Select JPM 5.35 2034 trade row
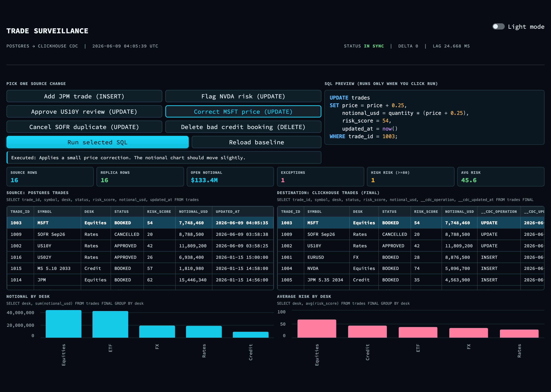 (411, 280)
